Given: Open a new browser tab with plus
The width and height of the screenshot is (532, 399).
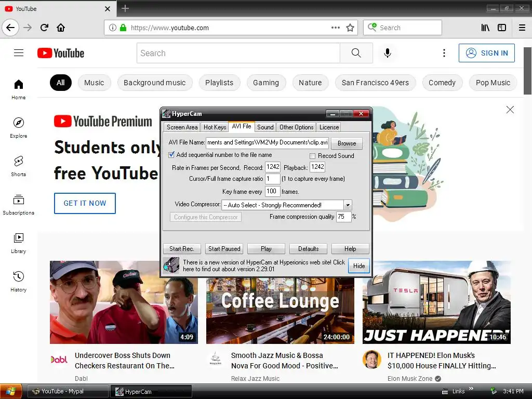Looking at the screenshot, I should pyautogui.click(x=125, y=8).
